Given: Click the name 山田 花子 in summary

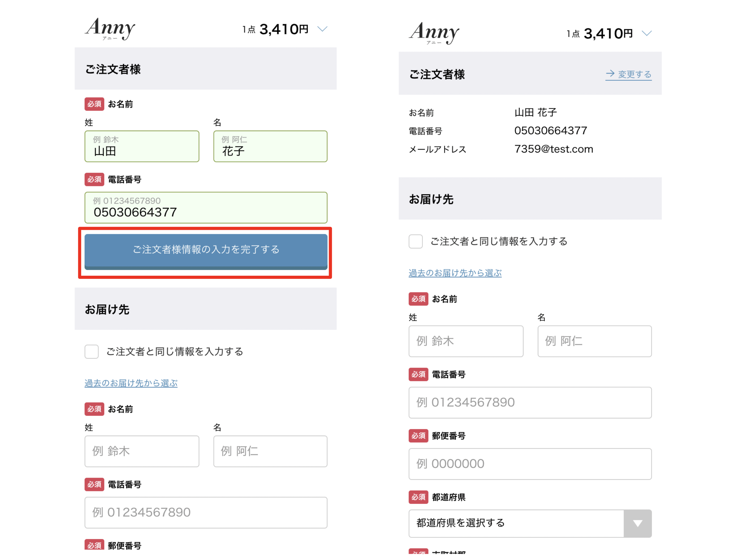Looking at the screenshot, I should click(535, 112).
